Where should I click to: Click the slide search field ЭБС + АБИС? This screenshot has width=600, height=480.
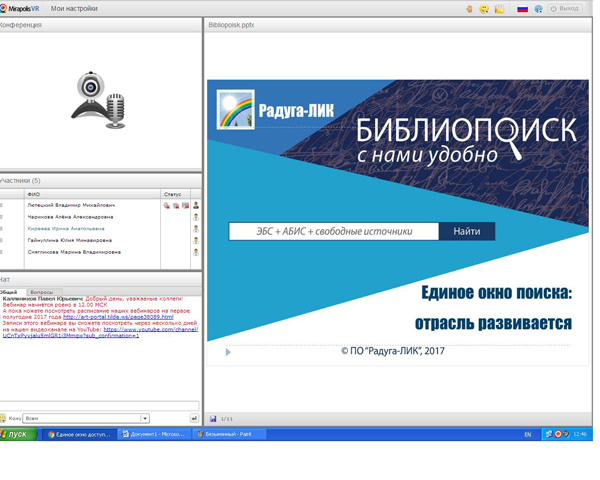pyautogui.click(x=334, y=231)
